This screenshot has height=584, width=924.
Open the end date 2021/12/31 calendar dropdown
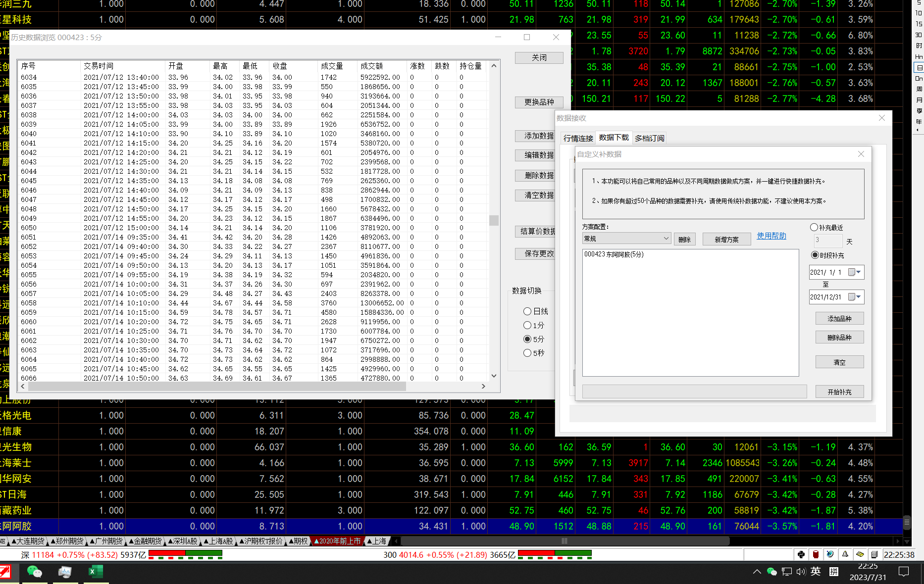855,297
